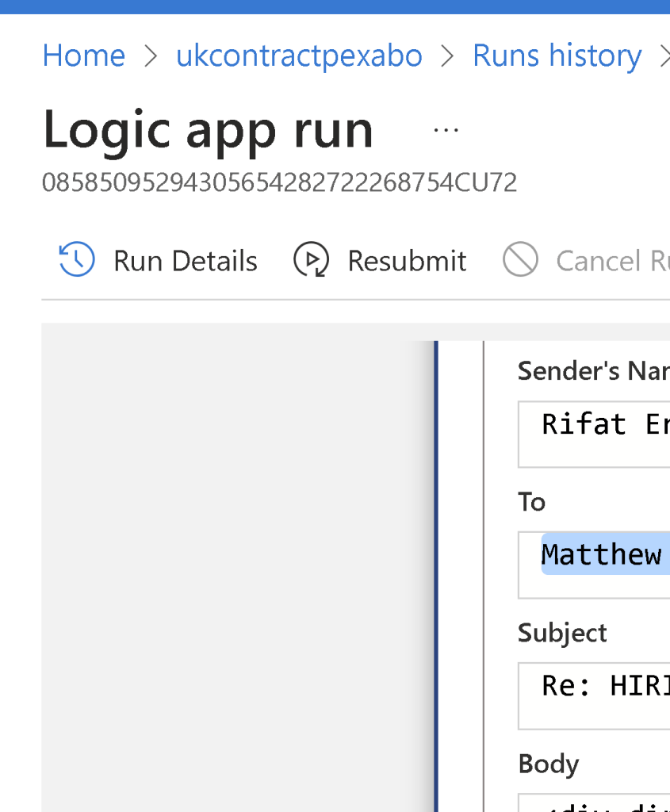Click the Cancel Run prohibited icon
Screen dimensions: 670x812
520,259
